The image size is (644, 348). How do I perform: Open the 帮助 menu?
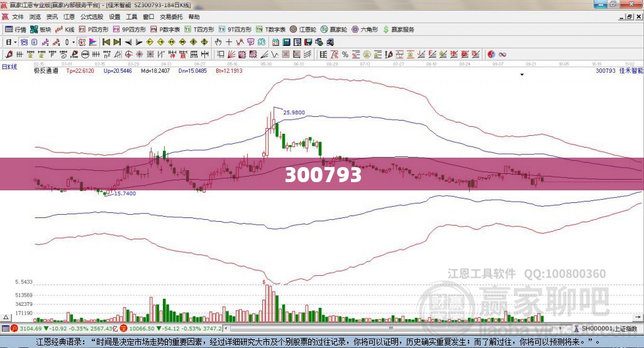point(194,17)
